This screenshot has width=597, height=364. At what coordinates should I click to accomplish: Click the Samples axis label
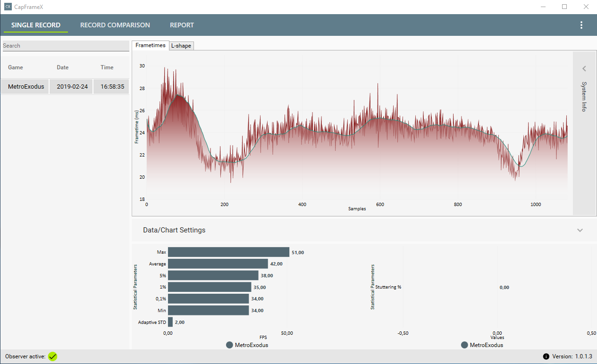pos(357,208)
